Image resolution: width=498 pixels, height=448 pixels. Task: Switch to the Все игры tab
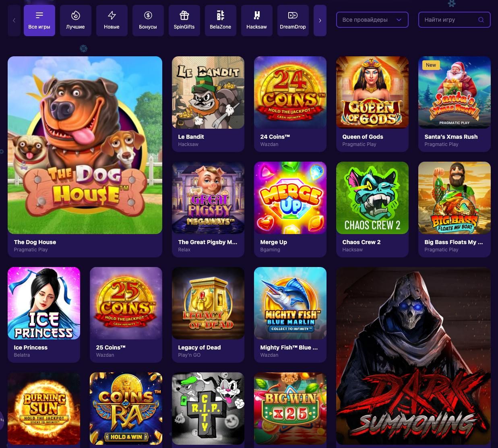(x=39, y=21)
